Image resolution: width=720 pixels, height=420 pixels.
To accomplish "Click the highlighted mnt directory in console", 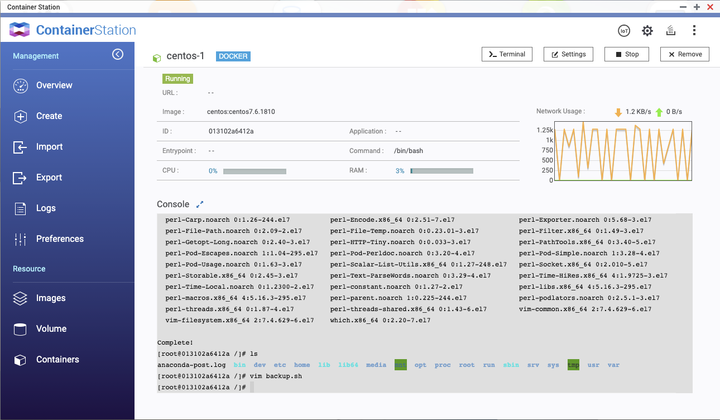I will coord(400,365).
